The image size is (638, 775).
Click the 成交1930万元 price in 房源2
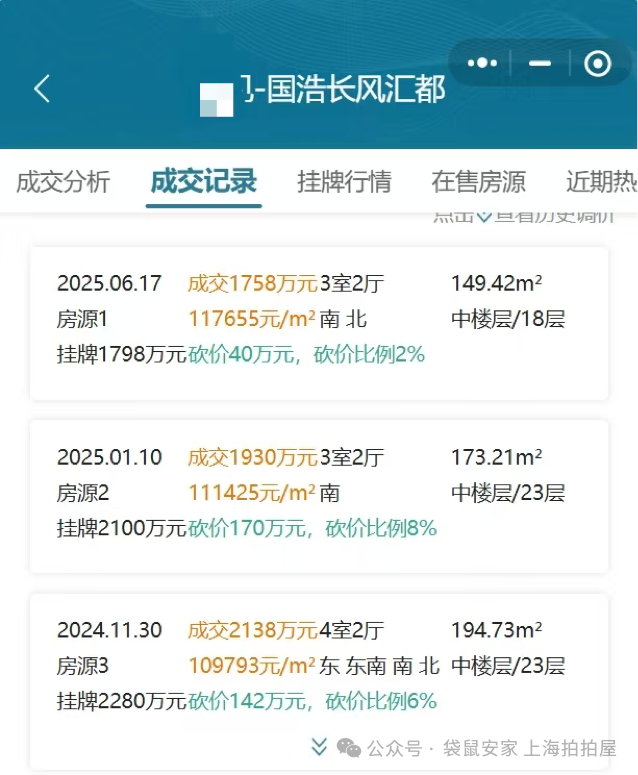click(x=252, y=458)
